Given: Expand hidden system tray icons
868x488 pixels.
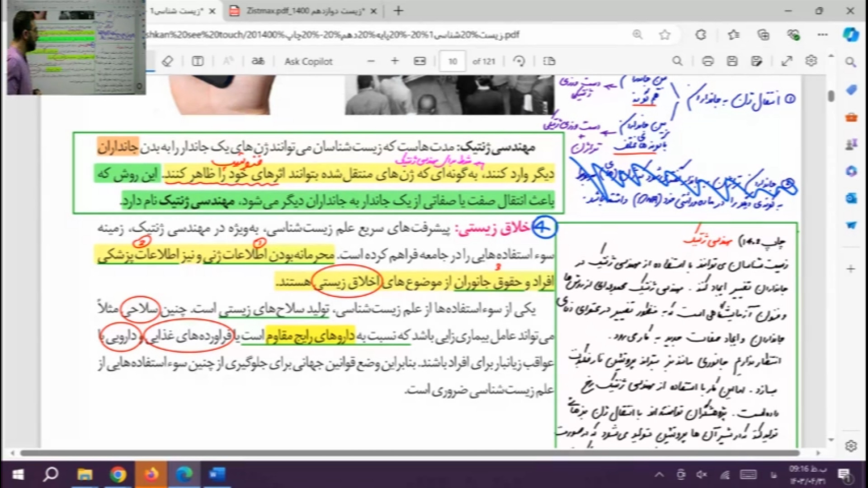Looking at the screenshot, I should click(659, 474).
